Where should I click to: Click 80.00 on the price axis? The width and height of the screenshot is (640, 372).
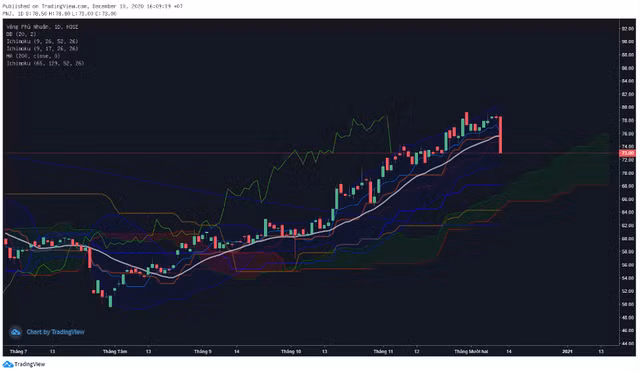[627, 107]
